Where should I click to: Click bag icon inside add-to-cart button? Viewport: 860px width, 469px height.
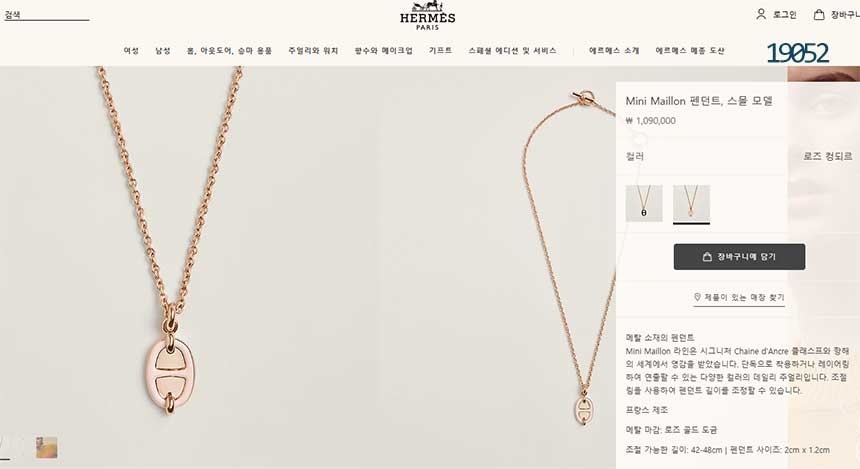pos(707,257)
